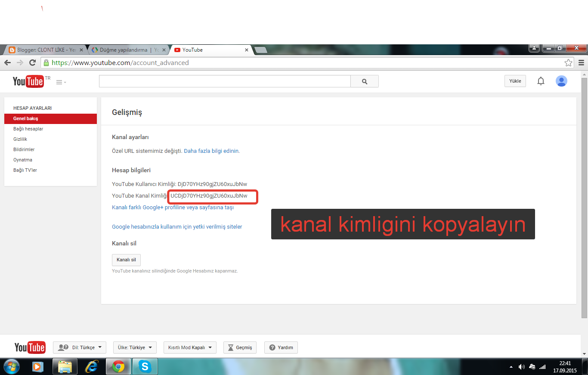Open Genel bakış in account settings

point(50,118)
